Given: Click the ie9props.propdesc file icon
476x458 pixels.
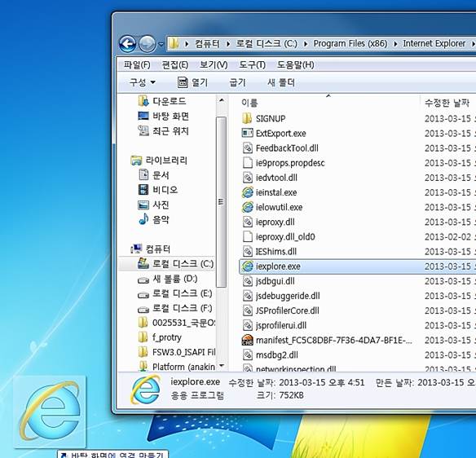Looking at the screenshot, I should [x=248, y=163].
